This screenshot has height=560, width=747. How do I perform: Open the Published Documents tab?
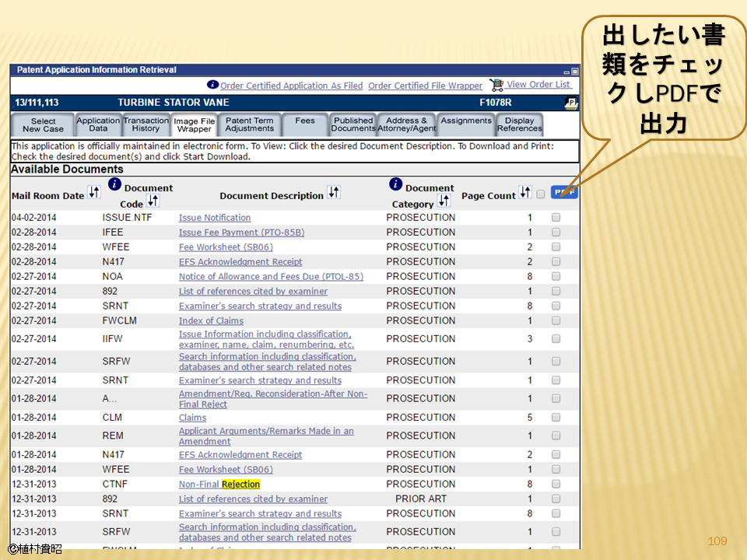pyautogui.click(x=353, y=124)
